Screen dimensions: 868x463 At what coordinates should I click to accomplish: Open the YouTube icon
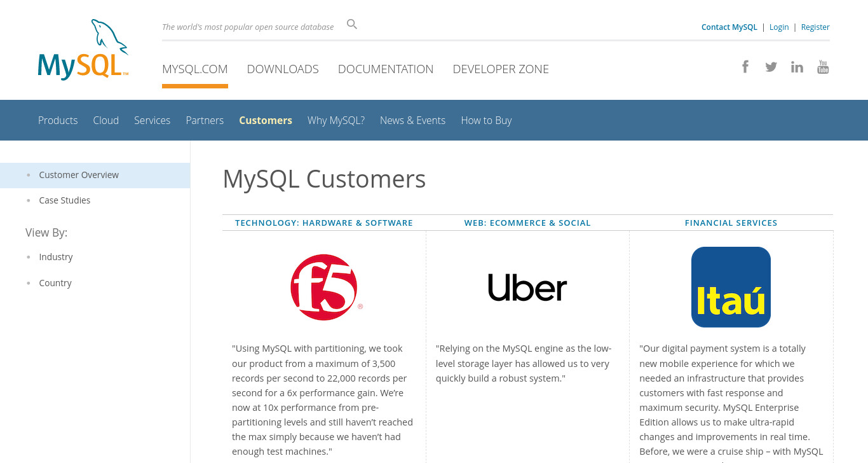823,67
